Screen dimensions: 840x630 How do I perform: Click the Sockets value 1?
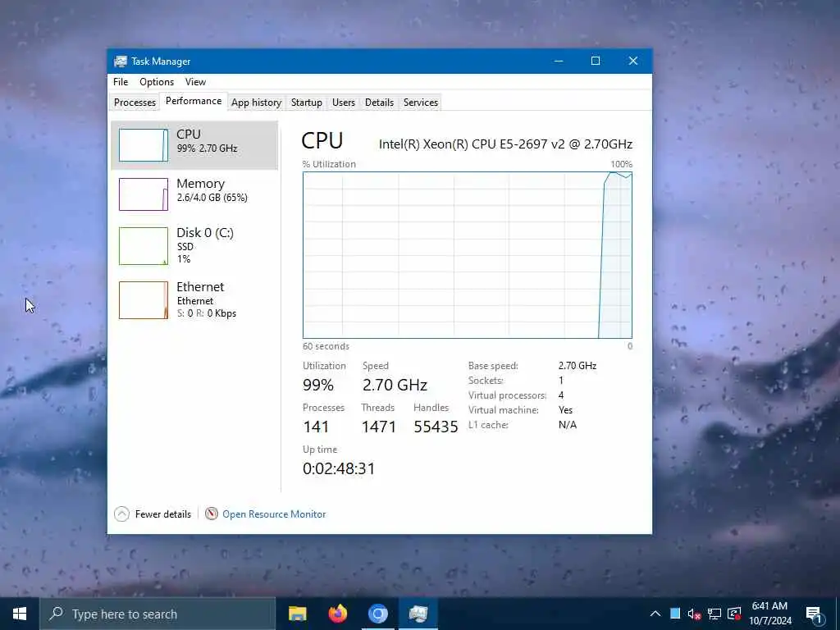561,381
